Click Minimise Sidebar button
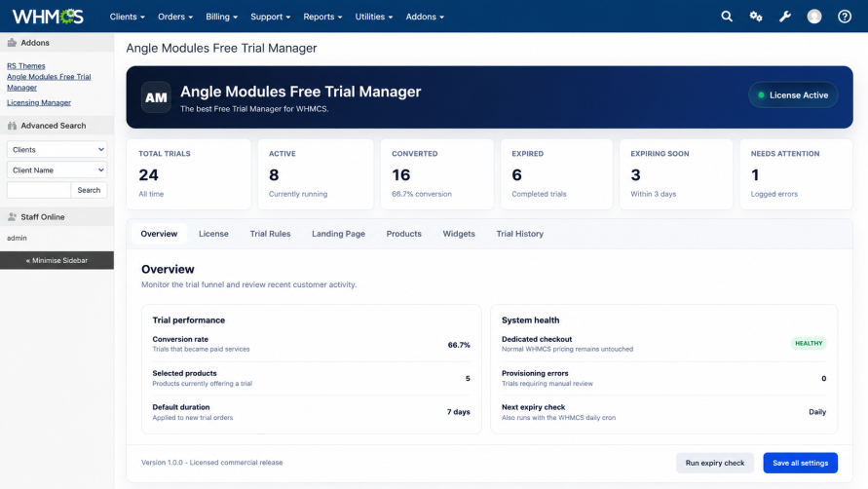868x489 pixels. tap(57, 260)
